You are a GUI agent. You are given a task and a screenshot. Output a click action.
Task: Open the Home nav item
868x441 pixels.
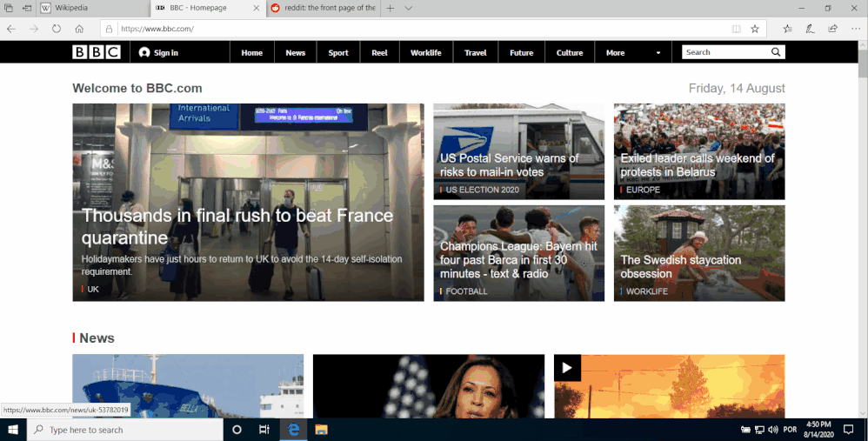[x=252, y=52]
